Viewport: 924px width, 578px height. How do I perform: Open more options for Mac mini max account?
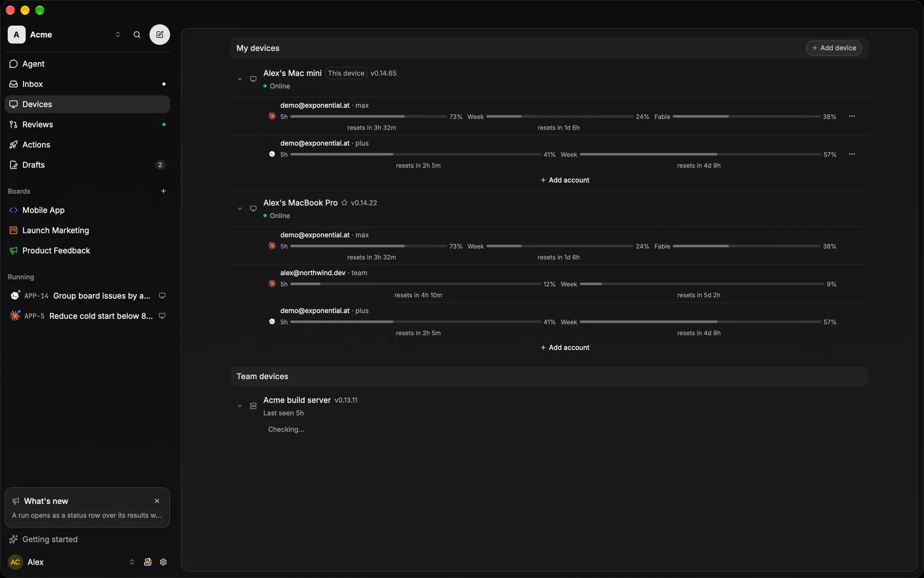pyautogui.click(x=852, y=117)
